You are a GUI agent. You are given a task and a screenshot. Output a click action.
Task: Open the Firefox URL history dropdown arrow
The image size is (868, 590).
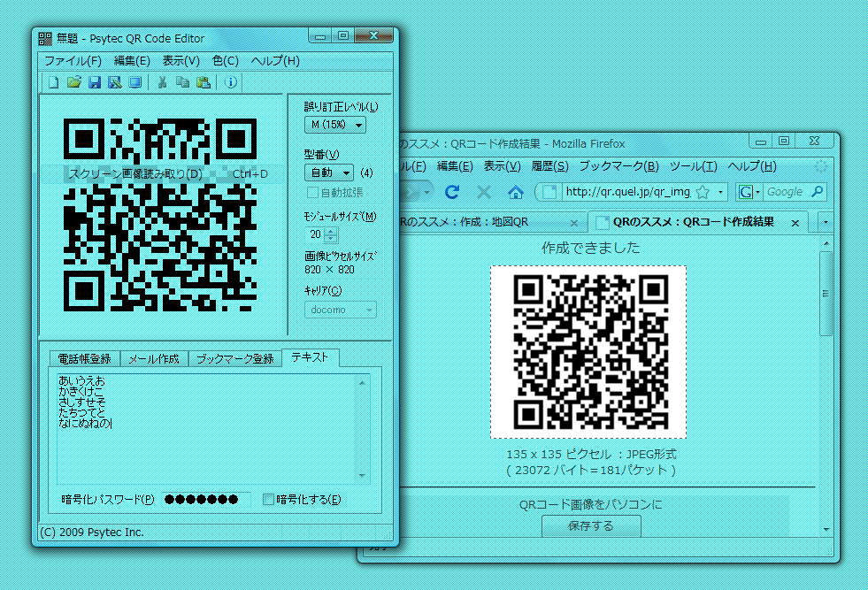[720, 192]
